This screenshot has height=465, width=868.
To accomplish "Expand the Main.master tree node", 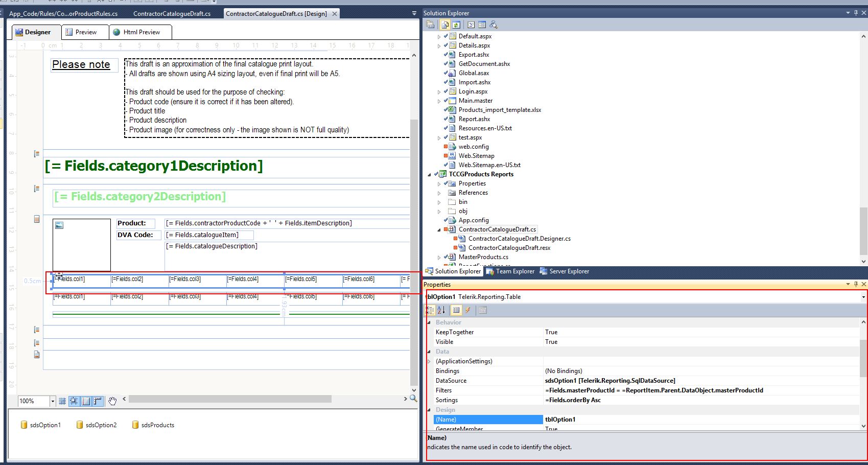I will click(x=439, y=101).
